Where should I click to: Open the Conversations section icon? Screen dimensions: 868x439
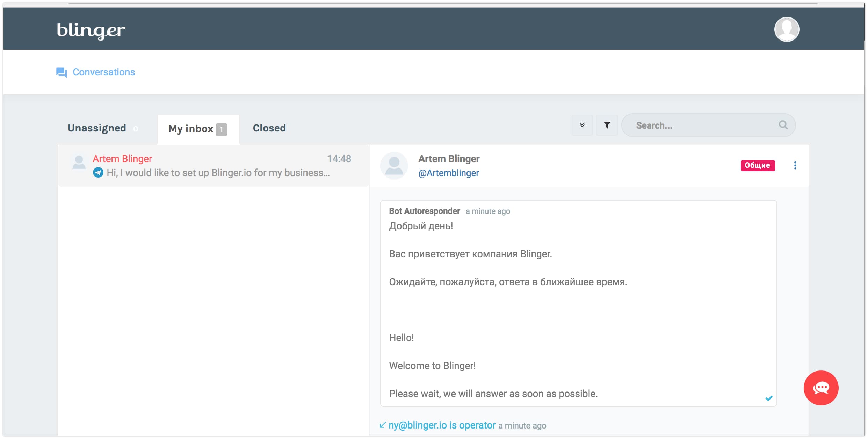pyautogui.click(x=62, y=72)
